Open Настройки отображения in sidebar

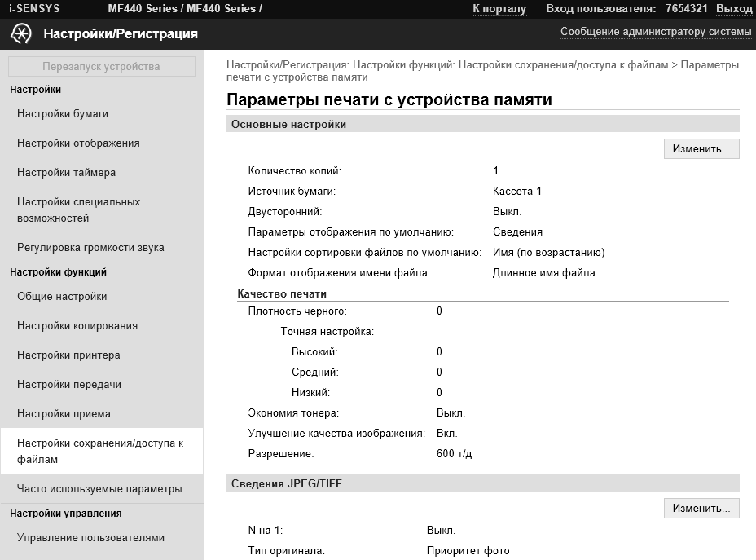pos(78,143)
